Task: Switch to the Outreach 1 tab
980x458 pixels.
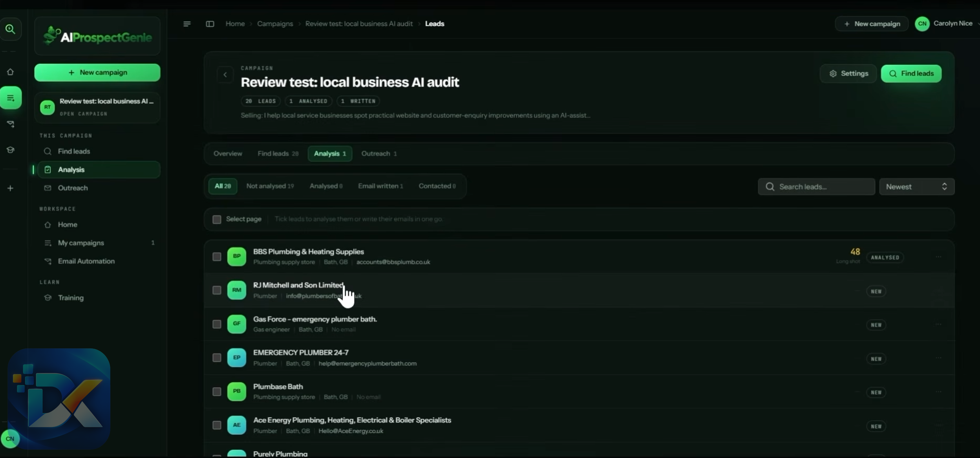Action: click(x=379, y=154)
